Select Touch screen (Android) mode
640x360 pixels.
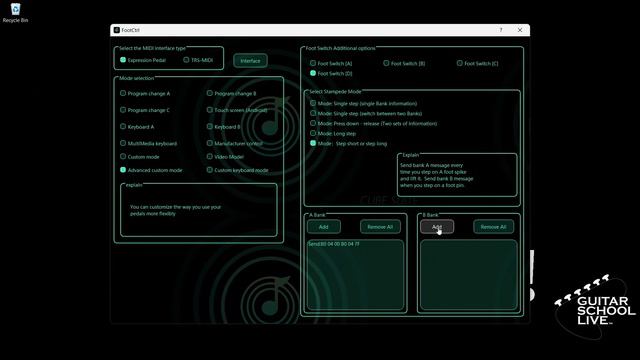[x=237, y=110]
